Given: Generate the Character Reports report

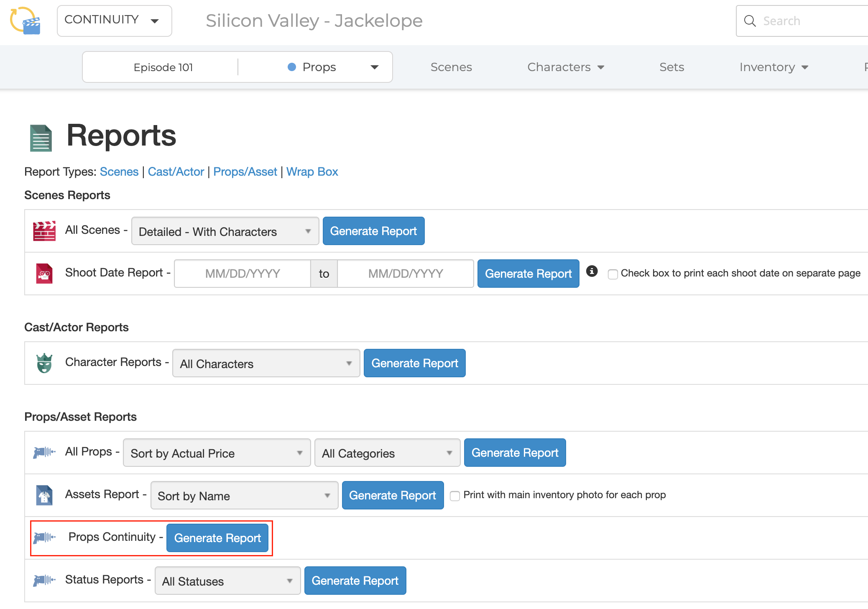Looking at the screenshot, I should pyautogui.click(x=415, y=363).
